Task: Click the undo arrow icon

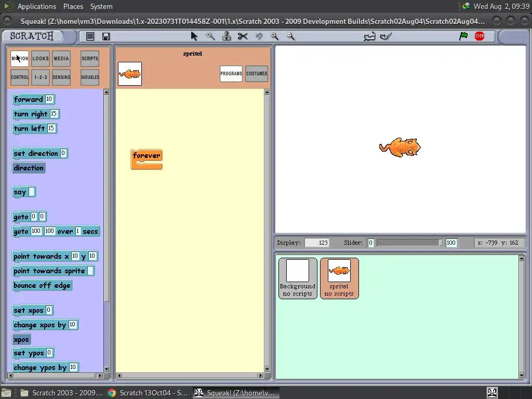Action: [259, 36]
